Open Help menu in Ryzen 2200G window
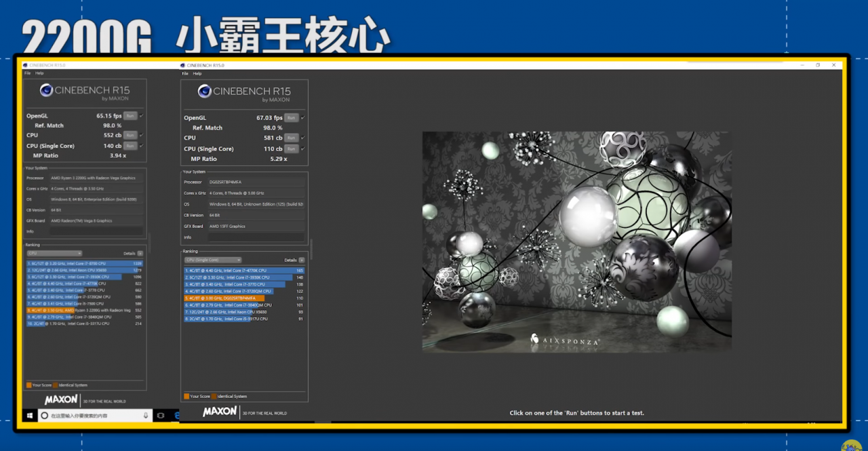 click(39, 73)
